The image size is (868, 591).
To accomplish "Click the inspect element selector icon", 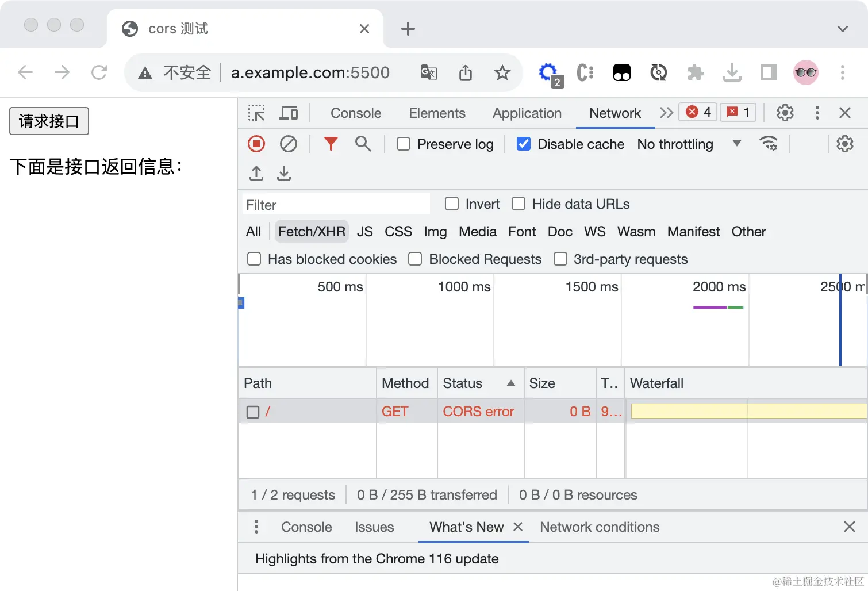I will pyautogui.click(x=256, y=113).
